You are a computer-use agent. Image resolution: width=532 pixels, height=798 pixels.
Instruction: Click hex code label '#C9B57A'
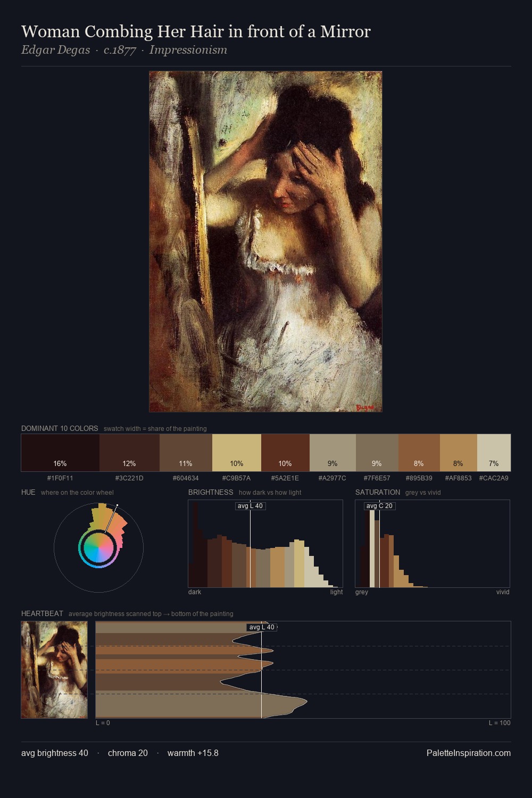pyautogui.click(x=236, y=478)
